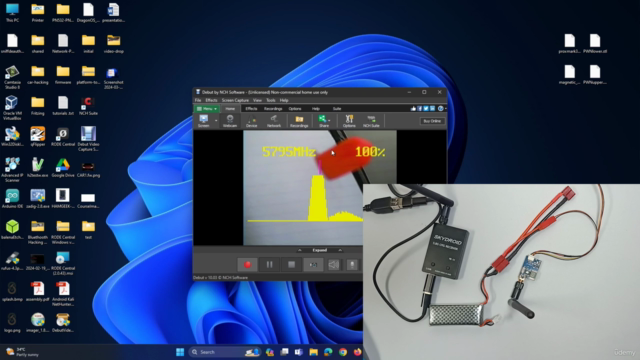Select the car-hacking folder
640x360 pixels.
(38, 74)
